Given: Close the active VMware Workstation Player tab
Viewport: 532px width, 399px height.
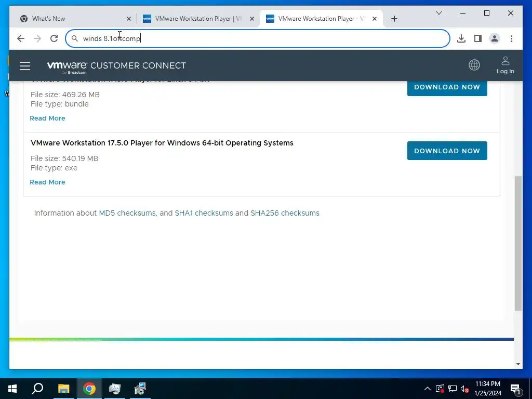Looking at the screenshot, I should pos(375,19).
